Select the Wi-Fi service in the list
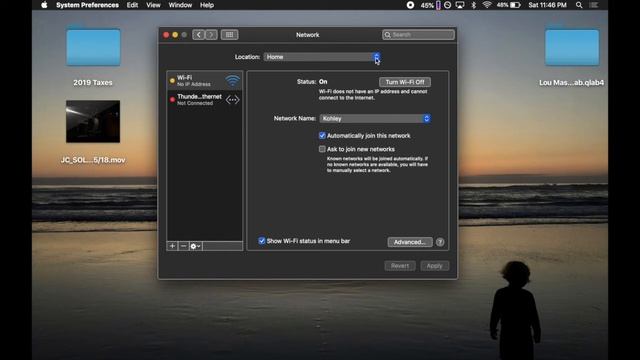Image resolution: width=640 pixels, height=360 pixels. pos(204,80)
